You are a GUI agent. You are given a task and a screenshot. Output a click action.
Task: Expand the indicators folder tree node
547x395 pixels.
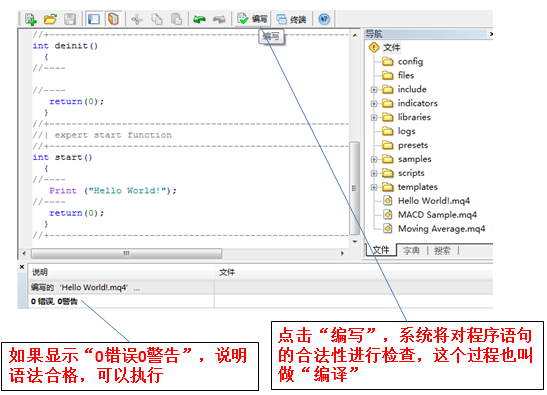pos(374,104)
